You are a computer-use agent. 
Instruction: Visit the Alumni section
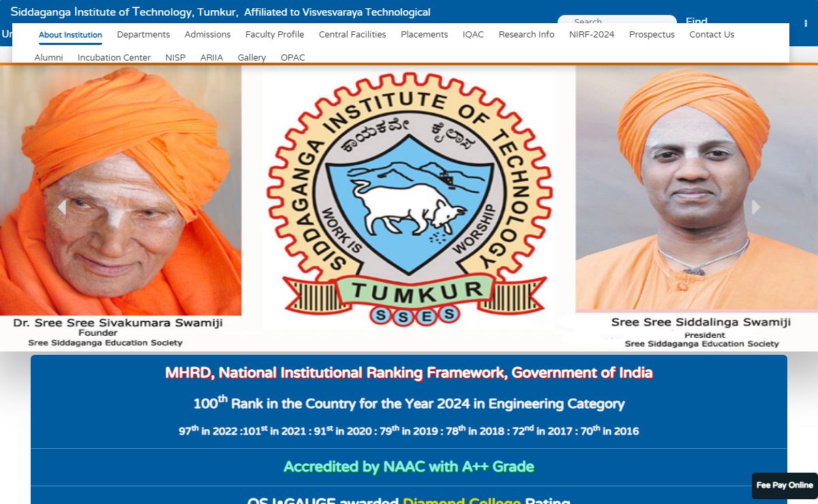coord(48,58)
